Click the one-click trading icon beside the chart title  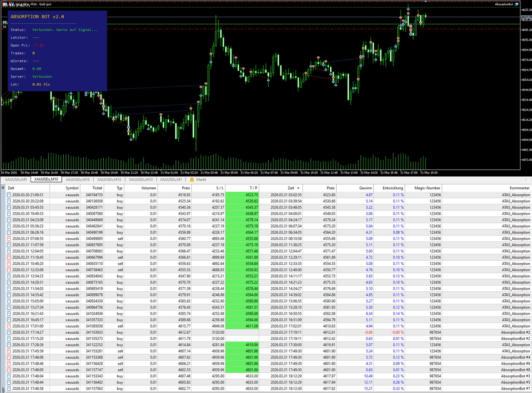pyautogui.click(x=11, y=4)
